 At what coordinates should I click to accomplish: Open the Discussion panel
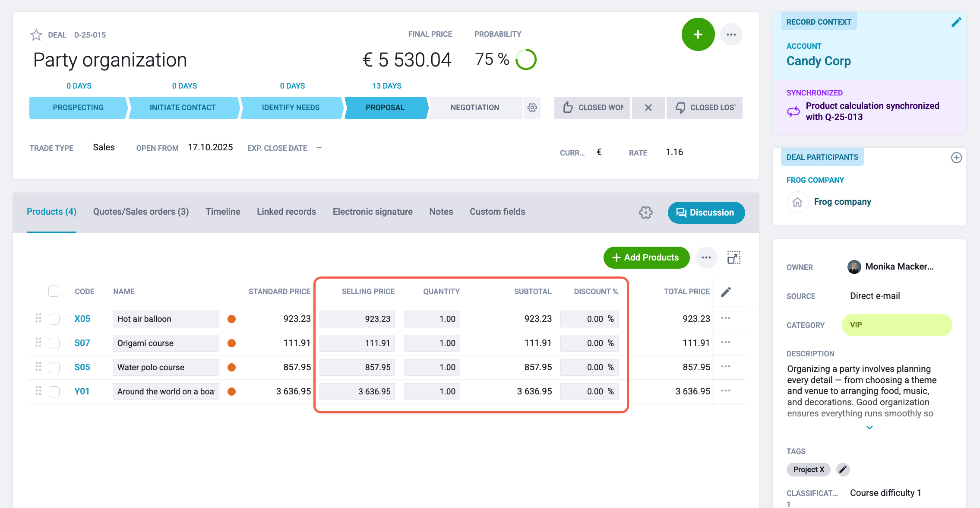click(706, 213)
